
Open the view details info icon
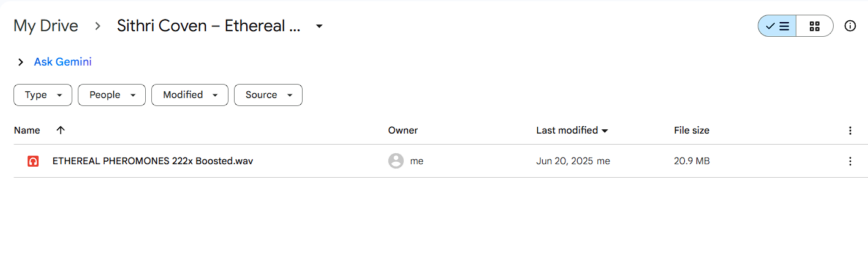coord(850,26)
